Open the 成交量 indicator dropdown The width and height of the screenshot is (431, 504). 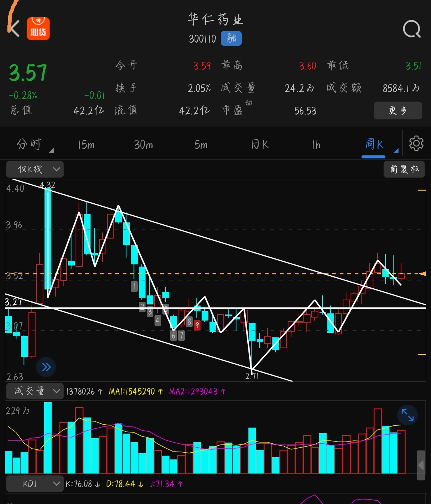coord(35,391)
